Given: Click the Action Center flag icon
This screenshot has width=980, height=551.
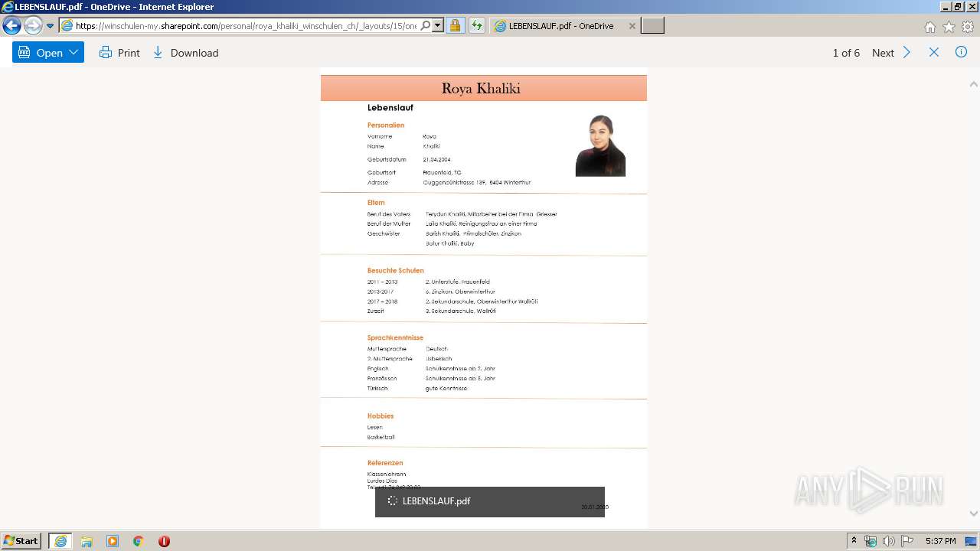Looking at the screenshot, I should (x=907, y=541).
